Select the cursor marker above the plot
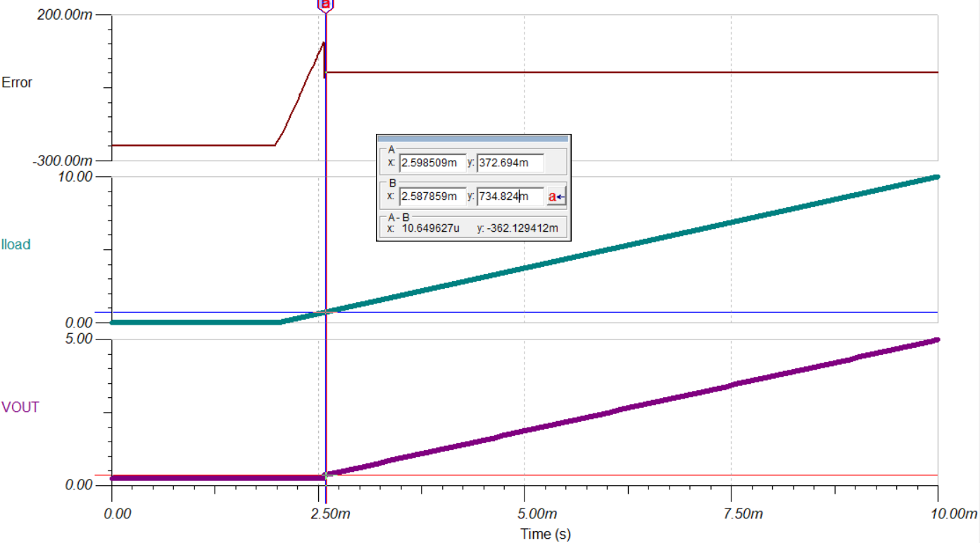980x543 pixels. point(325,6)
